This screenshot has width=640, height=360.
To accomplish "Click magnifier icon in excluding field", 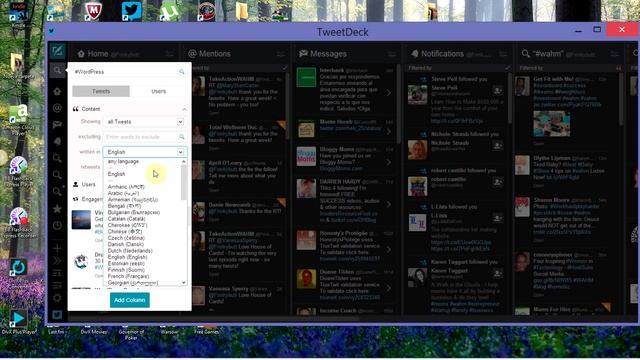I will [x=182, y=137].
